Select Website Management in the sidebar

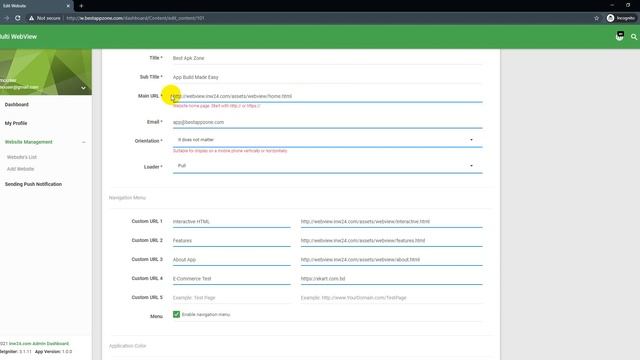pyautogui.click(x=29, y=142)
